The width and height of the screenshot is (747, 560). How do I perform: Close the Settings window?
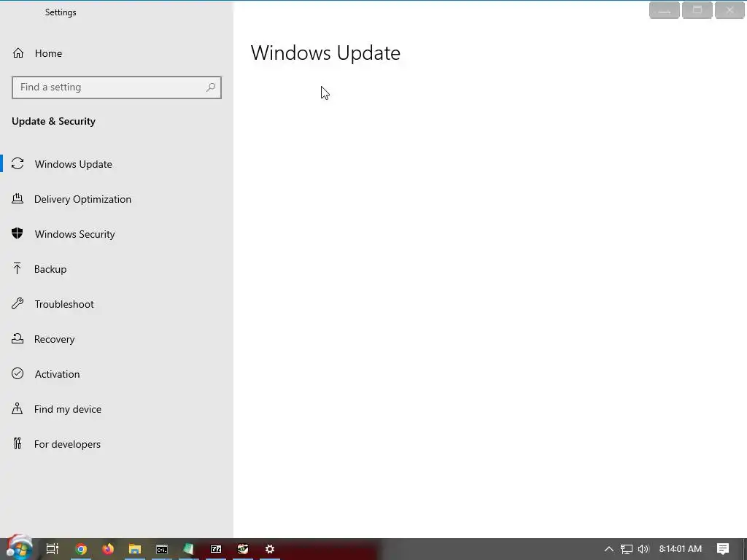click(729, 10)
